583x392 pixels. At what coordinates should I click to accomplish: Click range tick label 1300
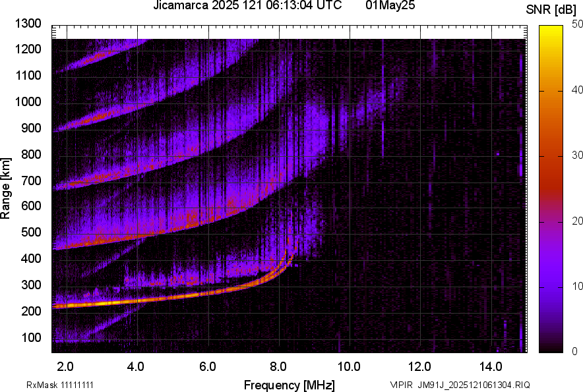28,24
